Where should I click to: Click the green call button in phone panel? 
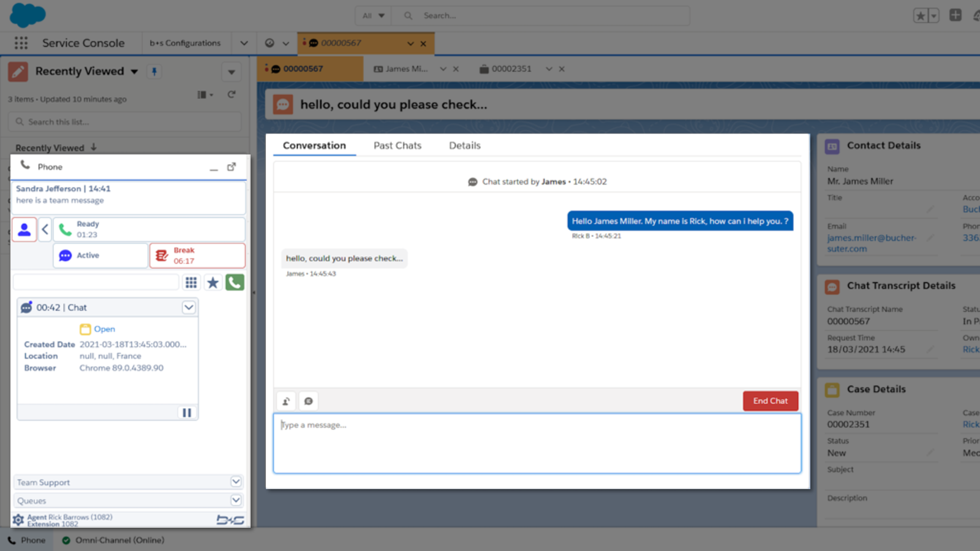pyautogui.click(x=235, y=283)
